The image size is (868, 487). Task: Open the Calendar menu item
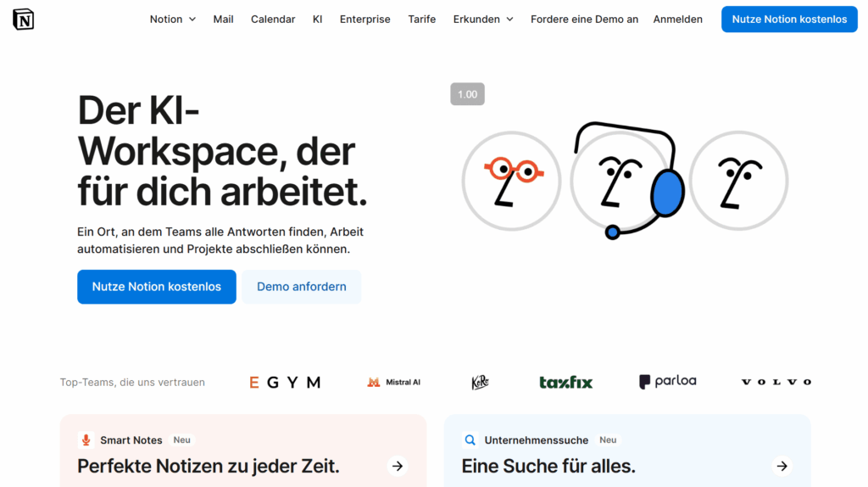(x=273, y=20)
